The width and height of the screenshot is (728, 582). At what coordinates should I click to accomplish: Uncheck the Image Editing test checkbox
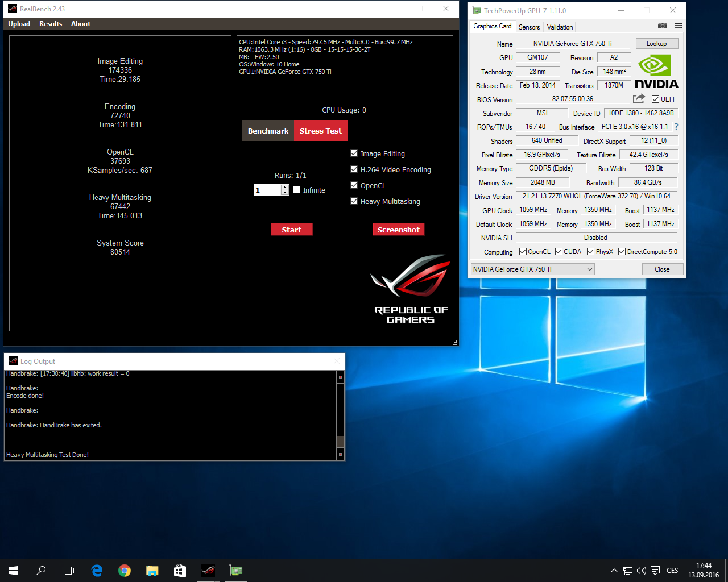(x=354, y=153)
